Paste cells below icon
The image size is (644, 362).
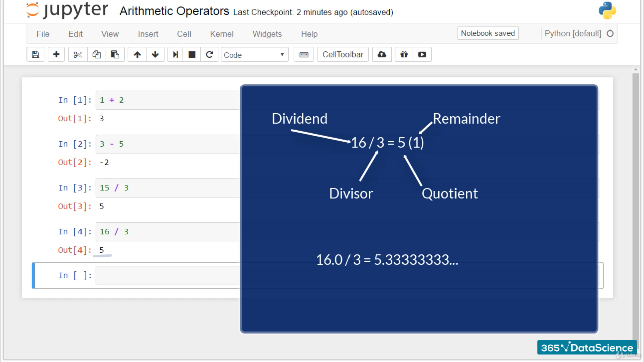[115, 55]
